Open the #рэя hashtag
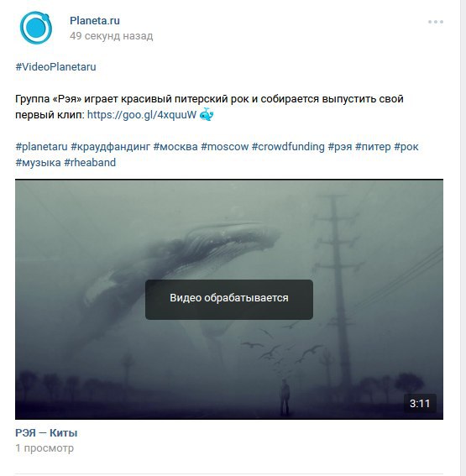The image size is (466, 476). [340, 147]
